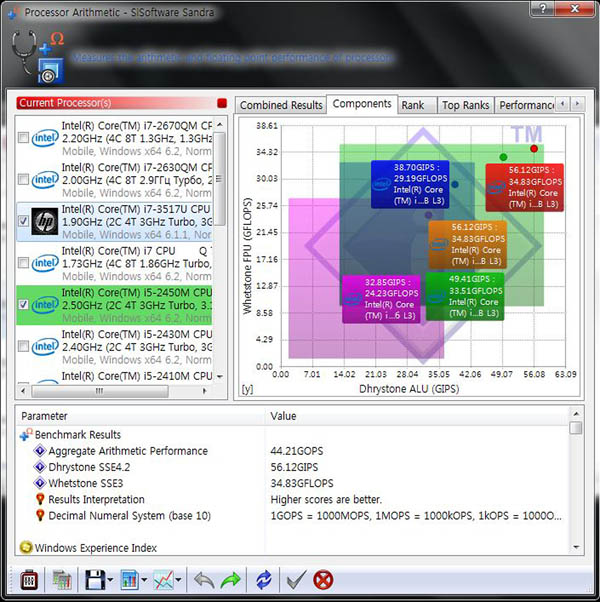Image resolution: width=600 pixels, height=602 pixels.
Task: Click the bar chart view icon
Action: coord(130,580)
